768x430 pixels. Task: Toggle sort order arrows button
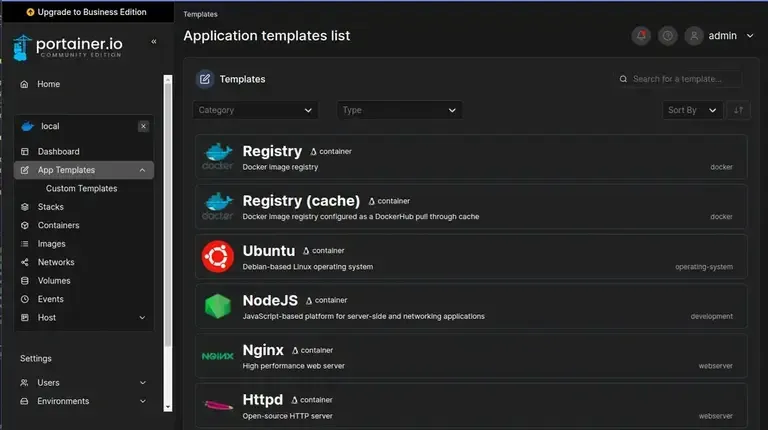pyautogui.click(x=738, y=110)
